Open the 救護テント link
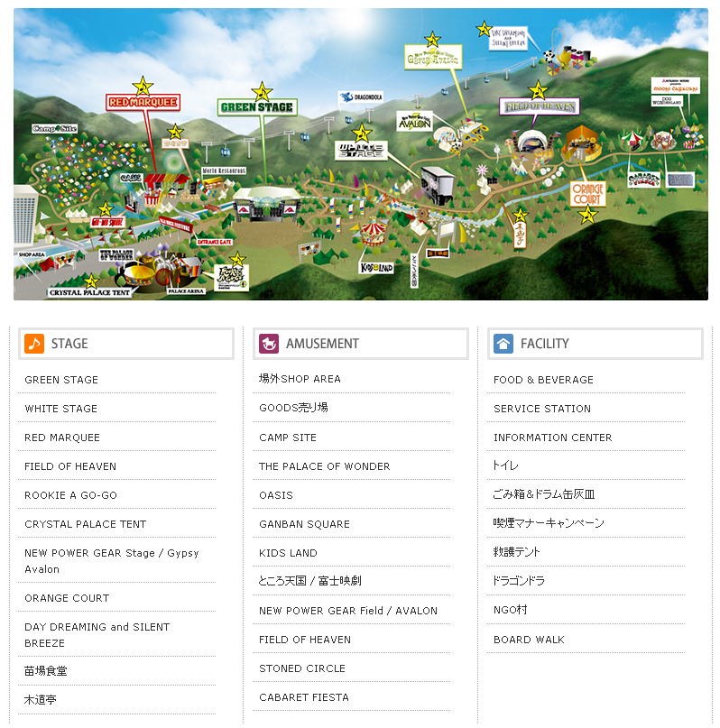The width and height of the screenshot is (720, 728). 517,551
